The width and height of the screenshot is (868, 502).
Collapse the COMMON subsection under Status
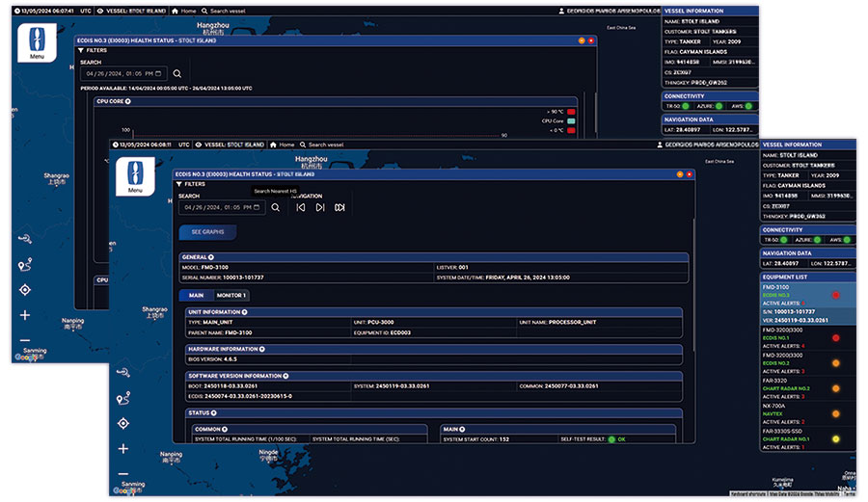pos(225,429)
